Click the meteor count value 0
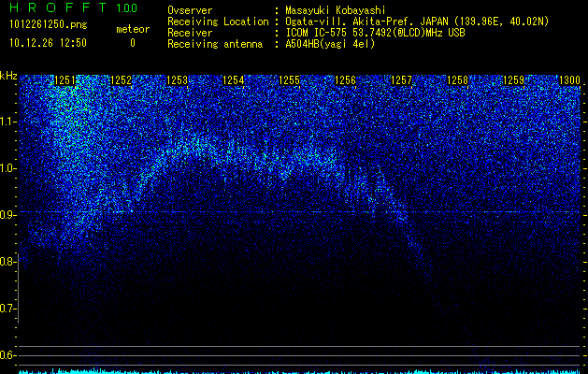Viewport: 588px width, 374px height. [x=133, y=43]
